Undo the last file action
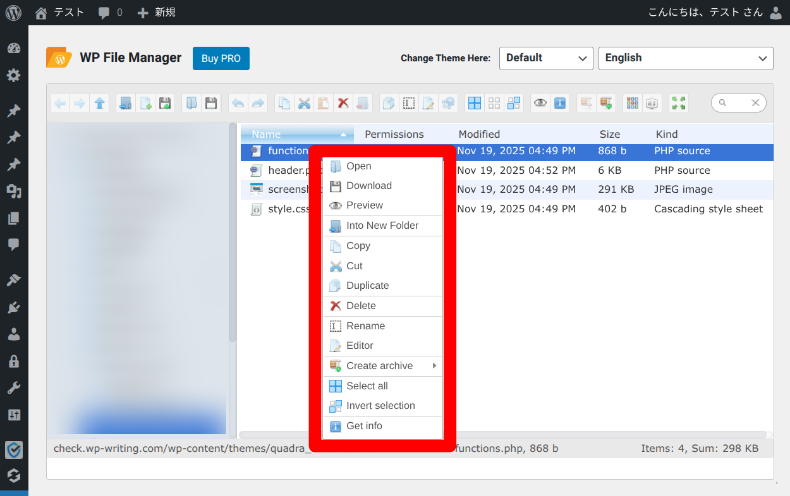 coord(238,104)
